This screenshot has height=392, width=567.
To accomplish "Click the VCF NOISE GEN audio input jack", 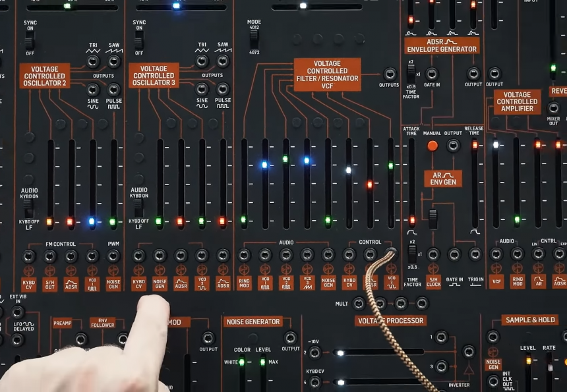I will pyautogui.click(x=328, y=255).
